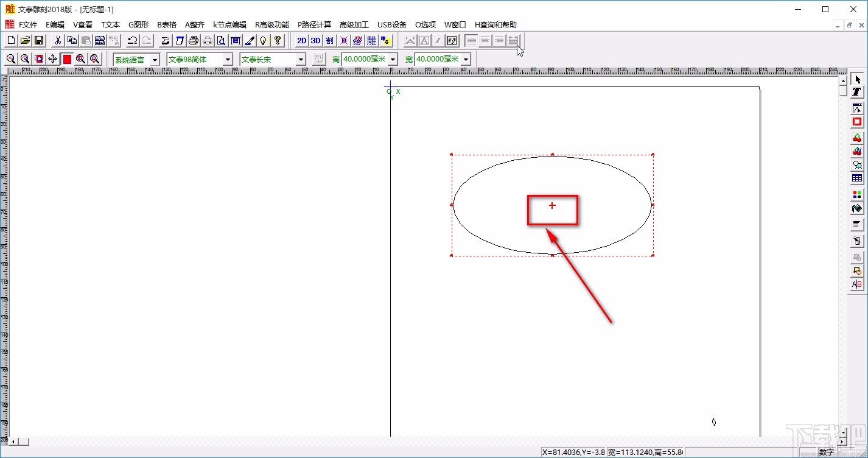Open the O选项 menu
Image resolution: width=868 pixels, height=458 pixels.
[x=425, y=25]
